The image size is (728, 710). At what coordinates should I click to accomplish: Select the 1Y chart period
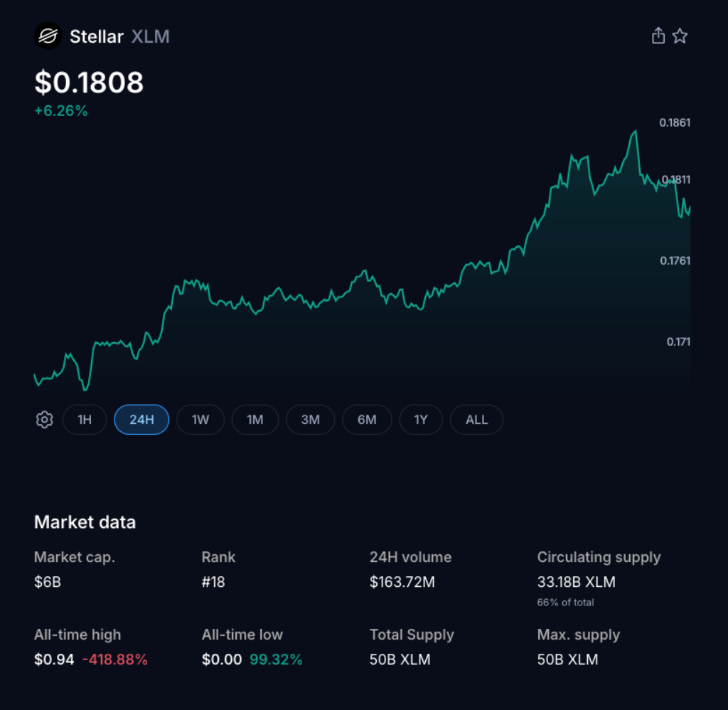pos(421,420)
